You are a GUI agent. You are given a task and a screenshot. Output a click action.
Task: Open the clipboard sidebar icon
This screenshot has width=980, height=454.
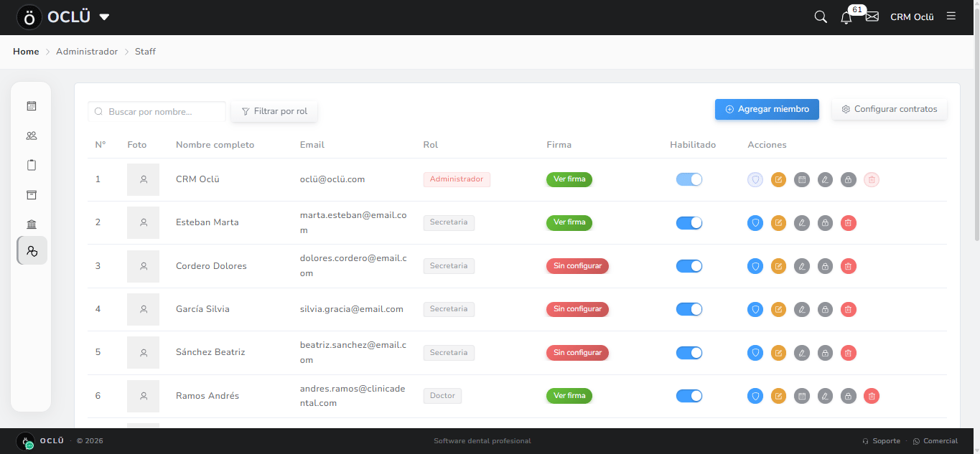pos(32,165)
